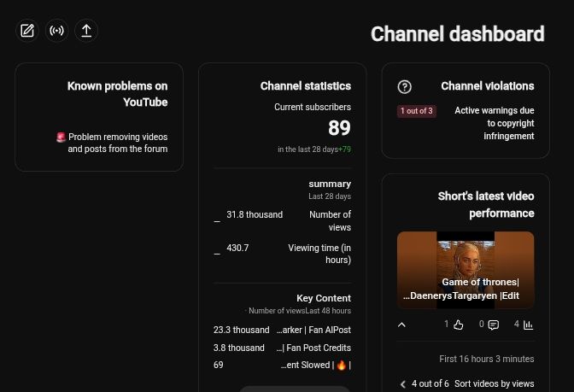The width and height of the screenshot is (574, 392).
Task: Collapse the Short performance details chevron
Action: (x=401, y=325)
